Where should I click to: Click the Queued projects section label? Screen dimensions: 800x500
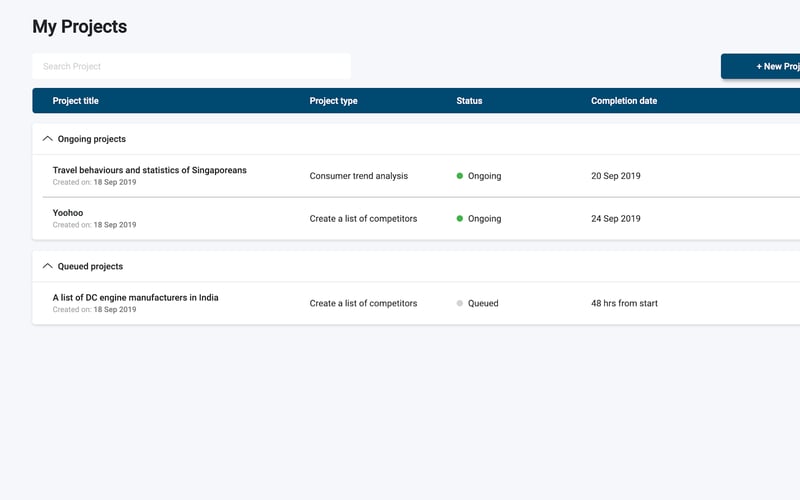pyautogui.click(x=90, y=266)
